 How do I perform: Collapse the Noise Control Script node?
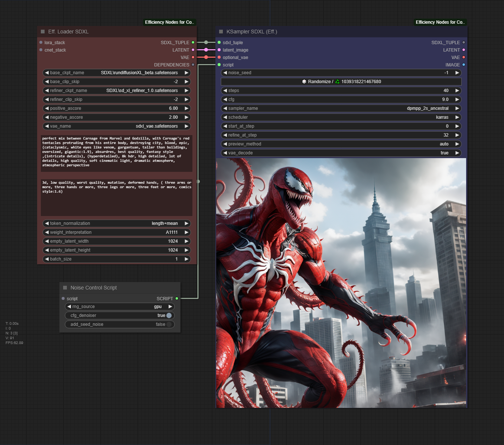click(65, 288)
